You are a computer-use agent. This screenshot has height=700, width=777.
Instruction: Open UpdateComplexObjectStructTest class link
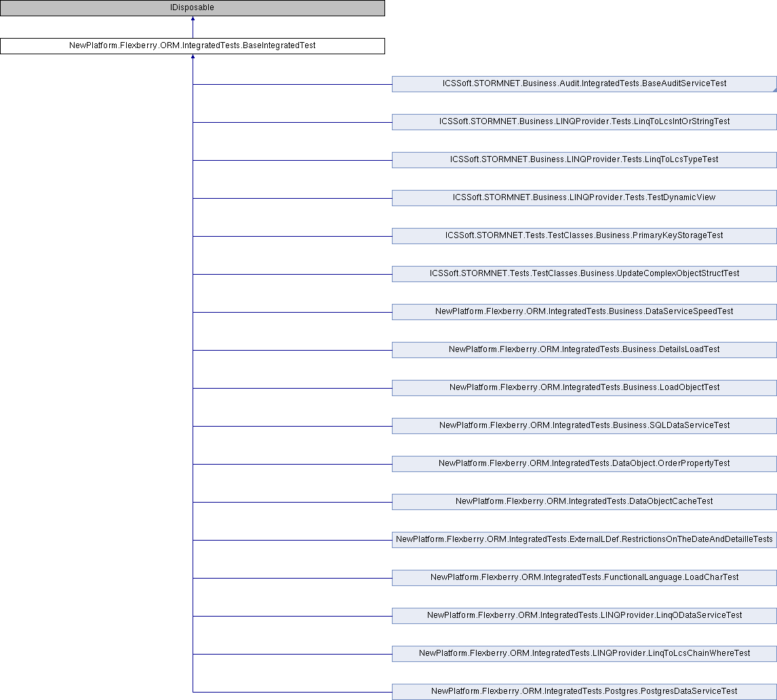tap(584, 273)
